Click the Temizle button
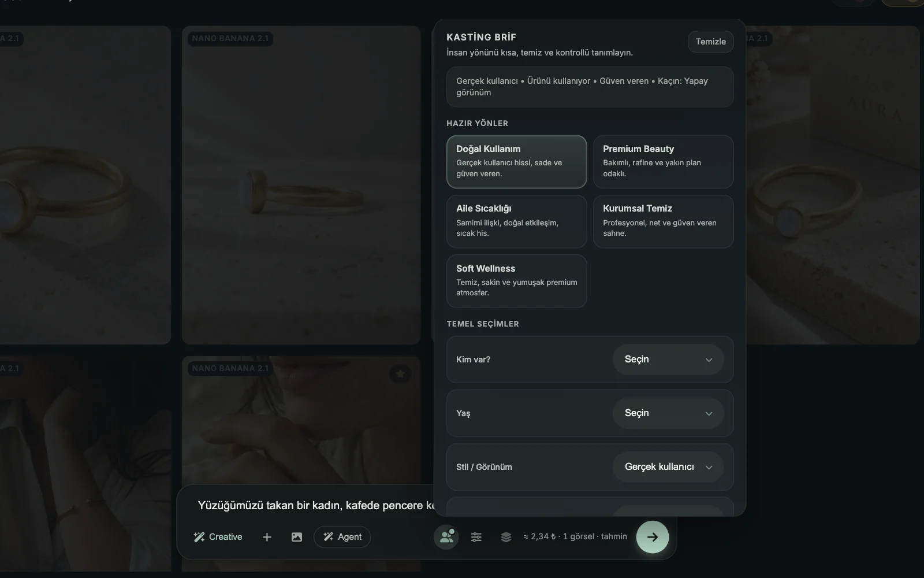The width and height of the screenshot is (924, 578). coord(711,42)
